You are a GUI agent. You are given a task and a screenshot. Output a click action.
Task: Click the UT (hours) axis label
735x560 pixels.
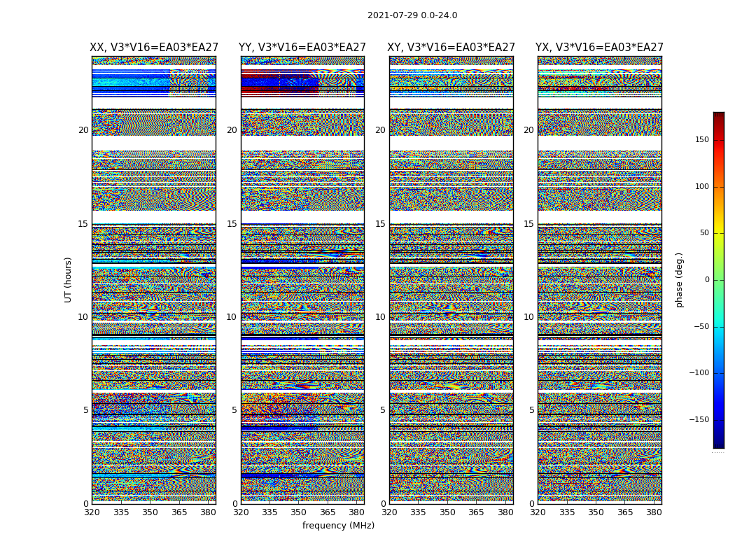(68, 280)
